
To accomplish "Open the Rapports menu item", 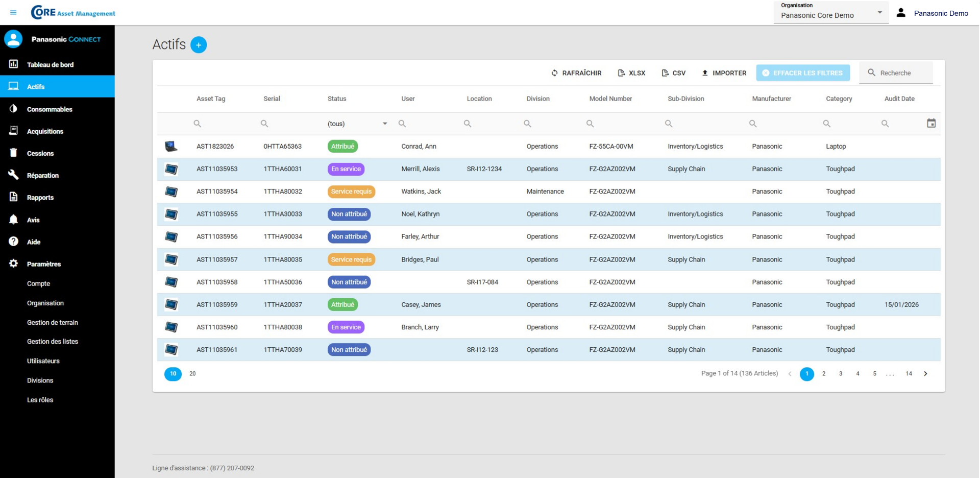I will click(x=40, y=198).
